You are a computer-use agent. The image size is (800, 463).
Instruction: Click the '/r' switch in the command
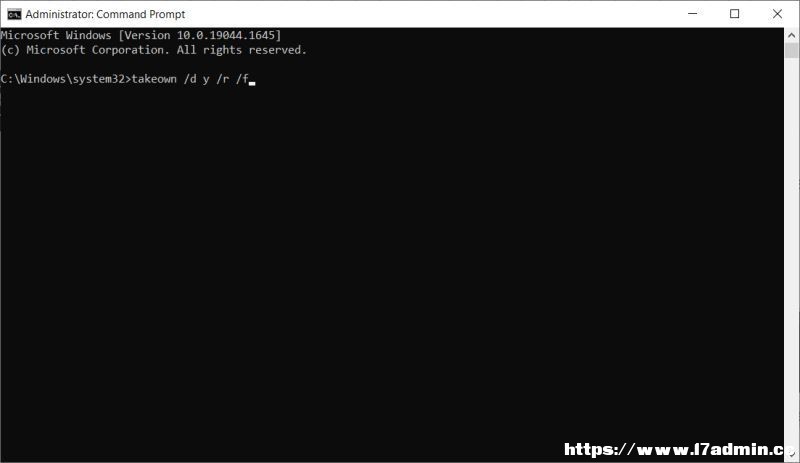click(223, 79)
